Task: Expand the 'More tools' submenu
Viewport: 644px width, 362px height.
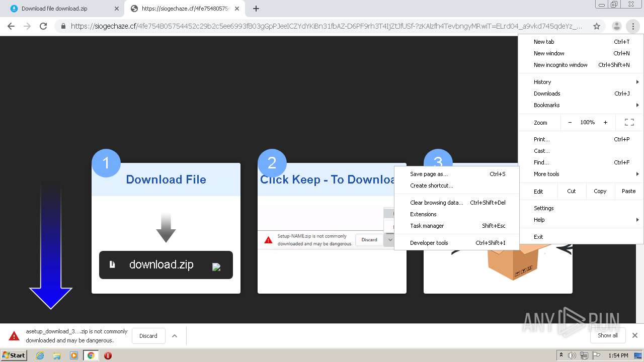Action: 581,174
